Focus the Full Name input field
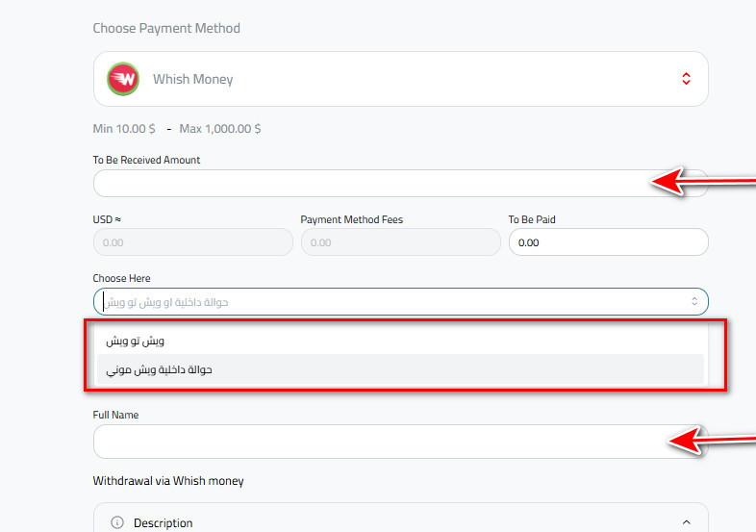The image size is (756, 532). point(401,442)
